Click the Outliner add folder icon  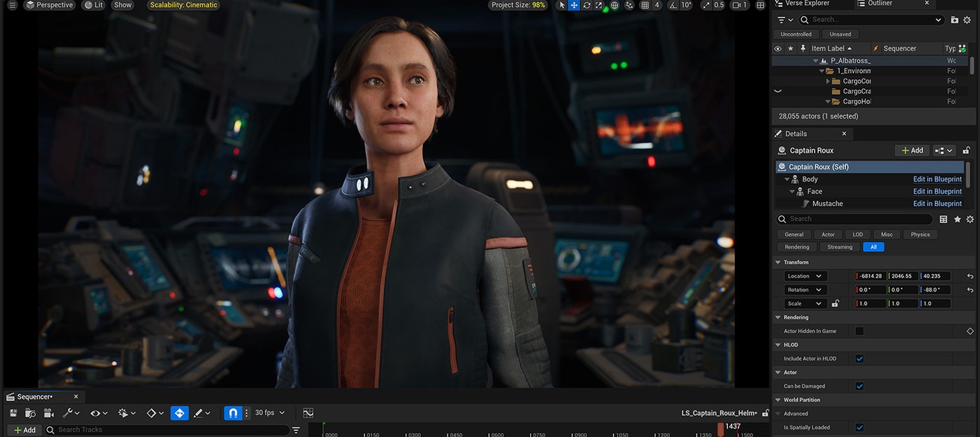(x=955, y=20)
